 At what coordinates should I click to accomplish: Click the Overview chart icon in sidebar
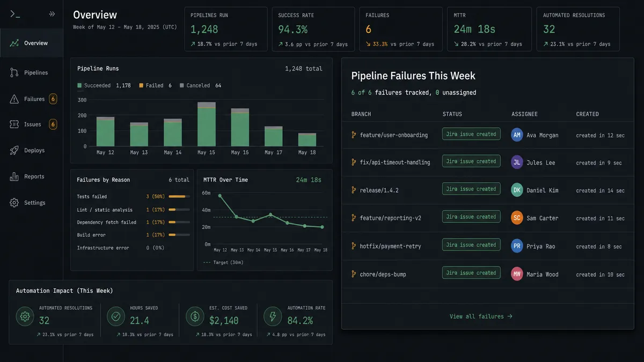coord(14,43)
